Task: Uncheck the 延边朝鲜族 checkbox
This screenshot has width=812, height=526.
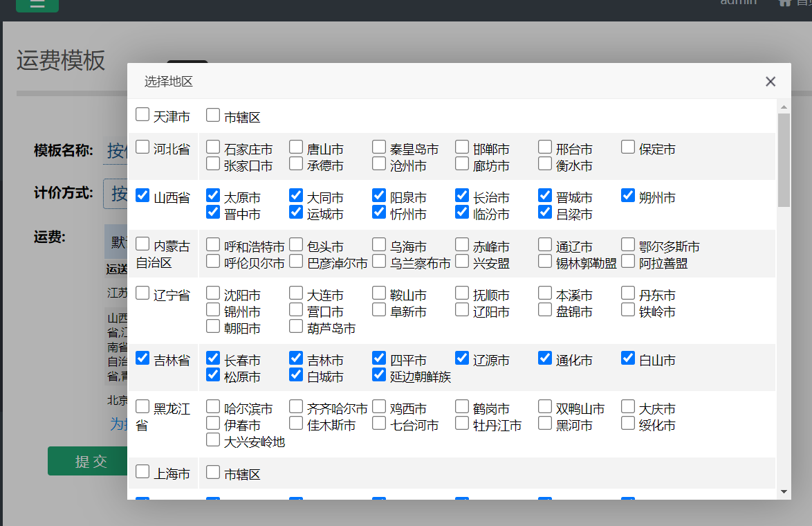Action: click(379, 374)
